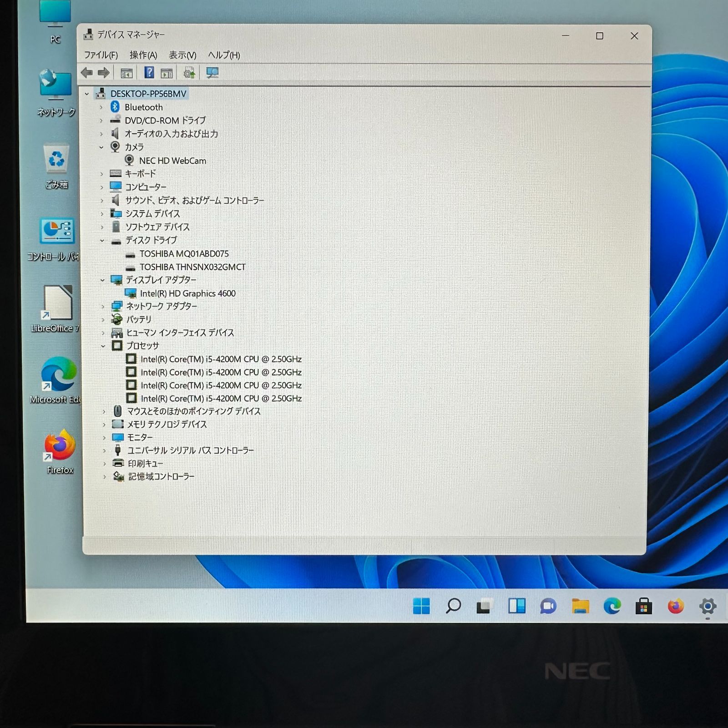Expand the DVD/CD-ROM ドライブ category
Viewport: 728px width, 728px height.
(101, 121)
